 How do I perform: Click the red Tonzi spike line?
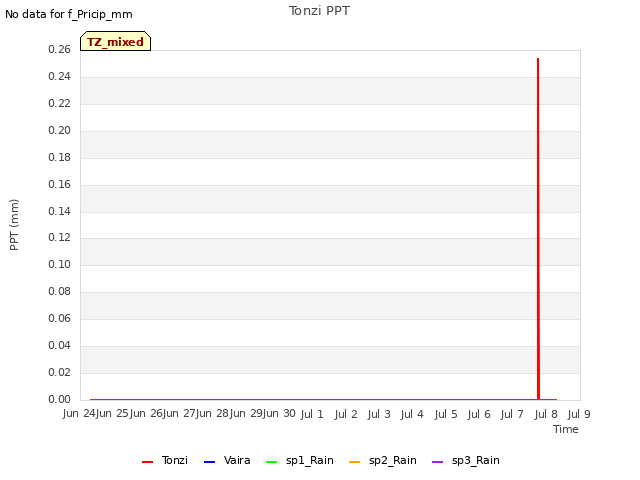click(x=538, y=229)
